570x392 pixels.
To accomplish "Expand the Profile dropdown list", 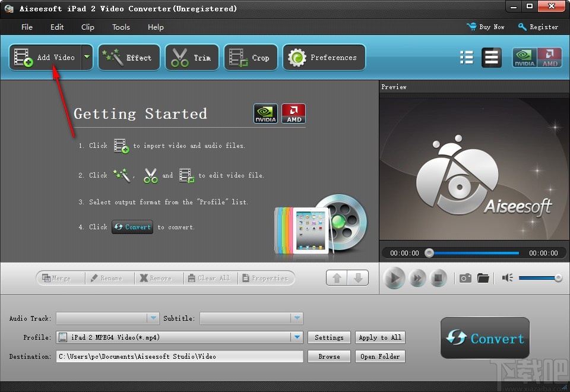I will 297,337.
